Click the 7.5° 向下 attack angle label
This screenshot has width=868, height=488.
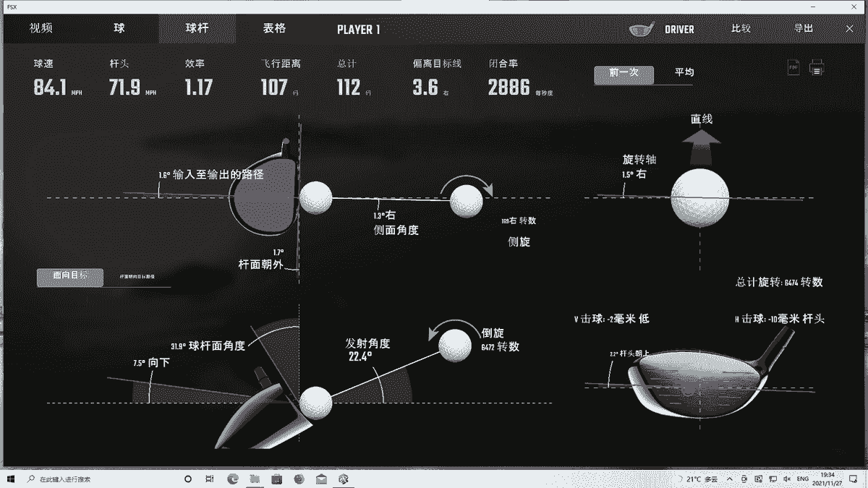point(151,363)
